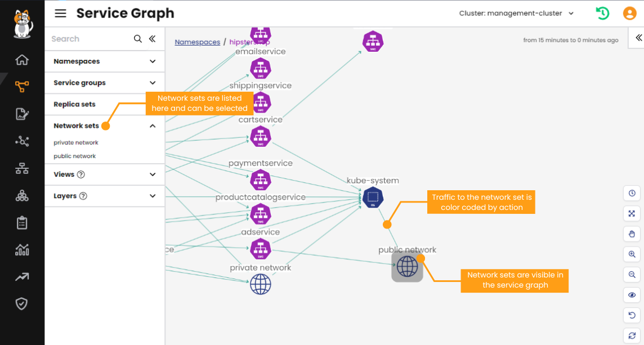
Task: Open the Namespaces breadcrumb link
Action: (197, 42)
